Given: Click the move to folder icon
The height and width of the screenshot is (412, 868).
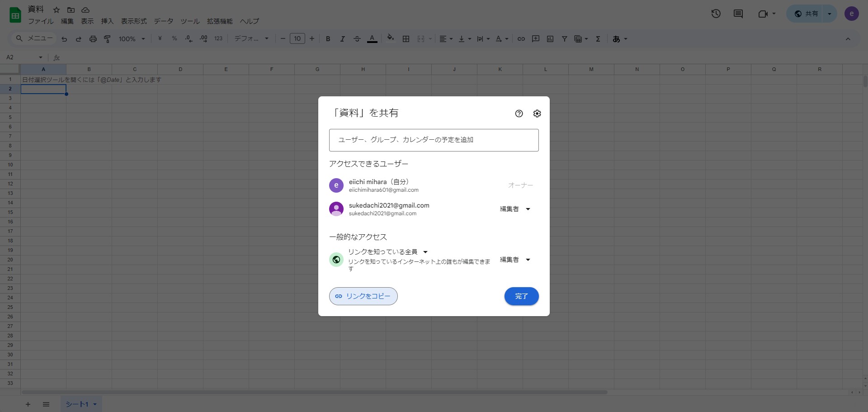Looking at the screenshot, I should 71,9.
